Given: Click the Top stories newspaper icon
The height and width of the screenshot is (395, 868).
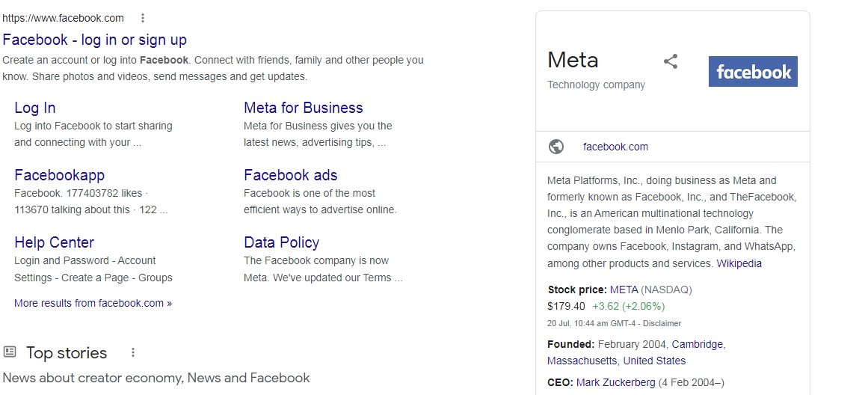Looking at the screenshot, I should click(10, 352).
